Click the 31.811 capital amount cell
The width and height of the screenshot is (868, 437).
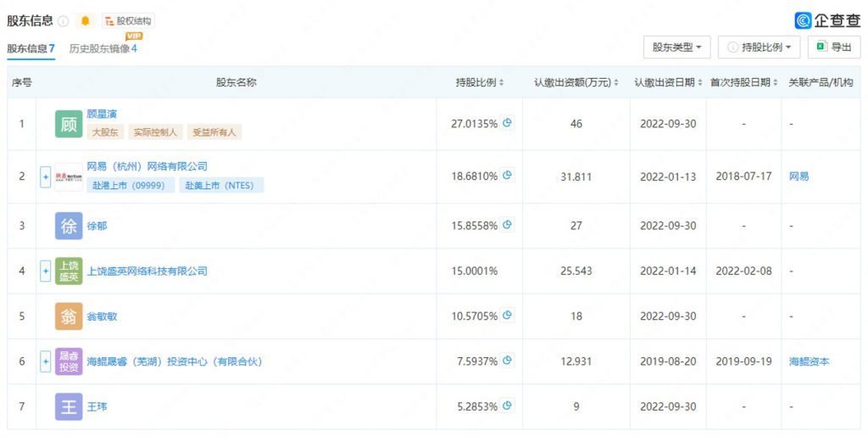tap(576, 176)
